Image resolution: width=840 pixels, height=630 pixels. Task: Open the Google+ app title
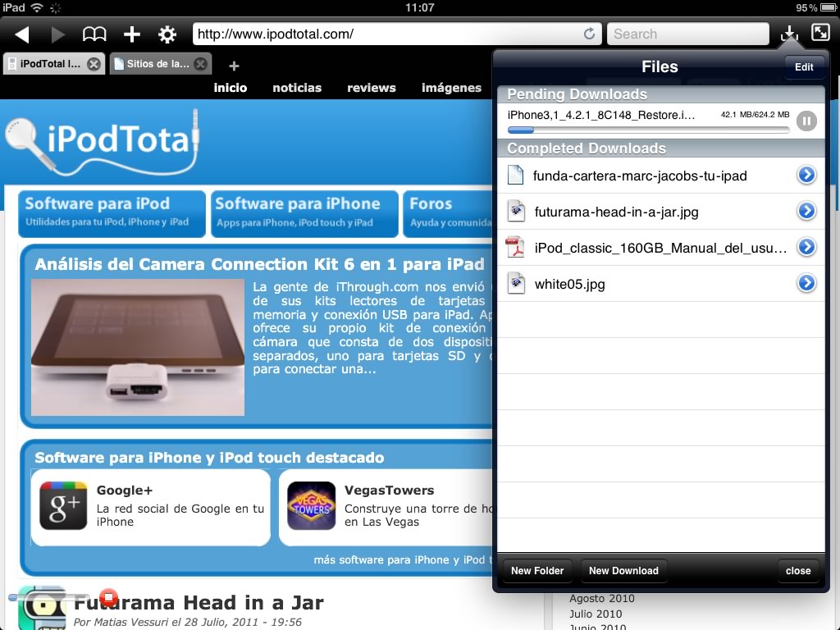tap(125, 491)
